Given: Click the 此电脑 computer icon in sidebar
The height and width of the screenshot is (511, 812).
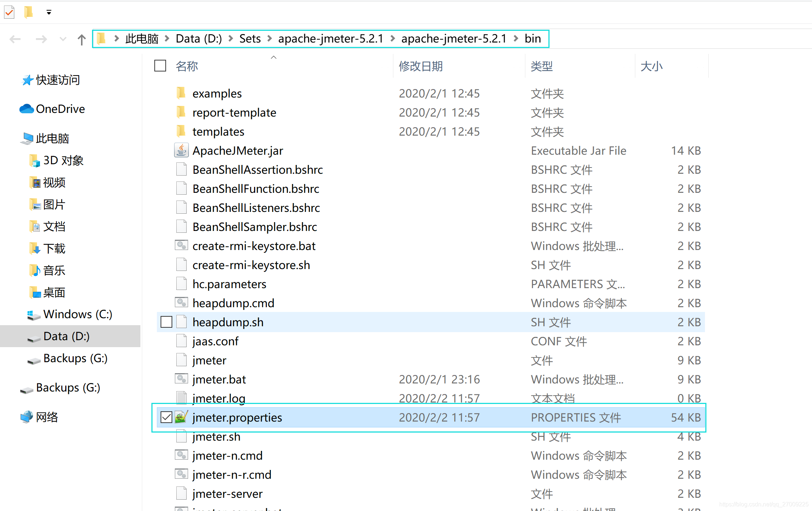Looking at the screenshot, I should 27,138.
